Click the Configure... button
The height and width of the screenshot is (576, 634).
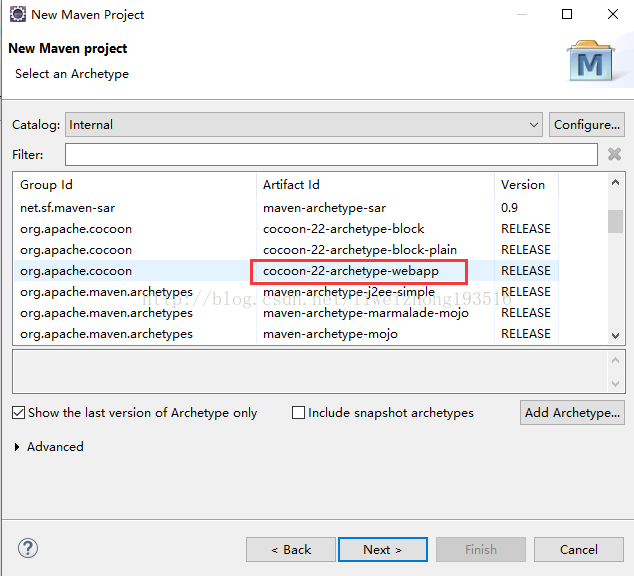coord(587,124)
